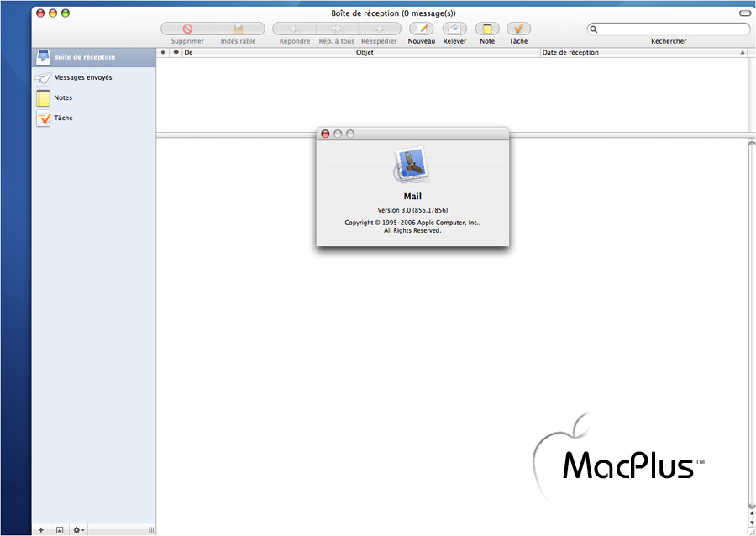The height and width of the screenshot is (536, 756).
Task: Close the About Mail dialog
Action: (325, 134)
